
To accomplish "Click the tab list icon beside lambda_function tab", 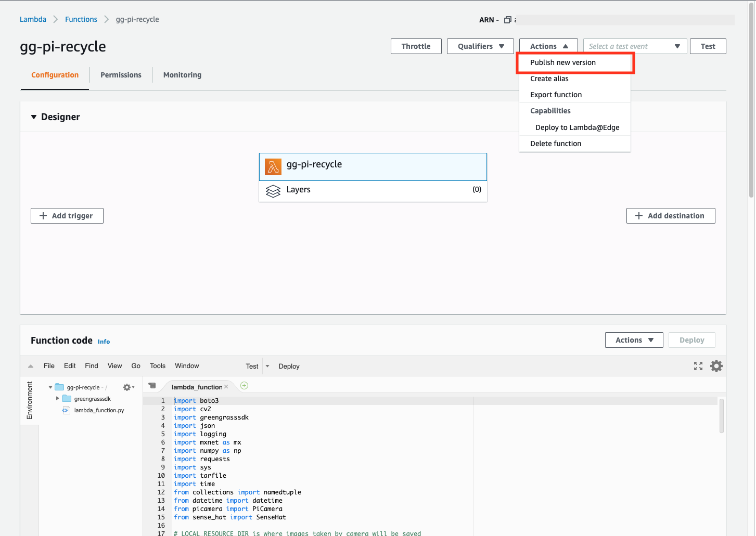I will tap(152, 386).
